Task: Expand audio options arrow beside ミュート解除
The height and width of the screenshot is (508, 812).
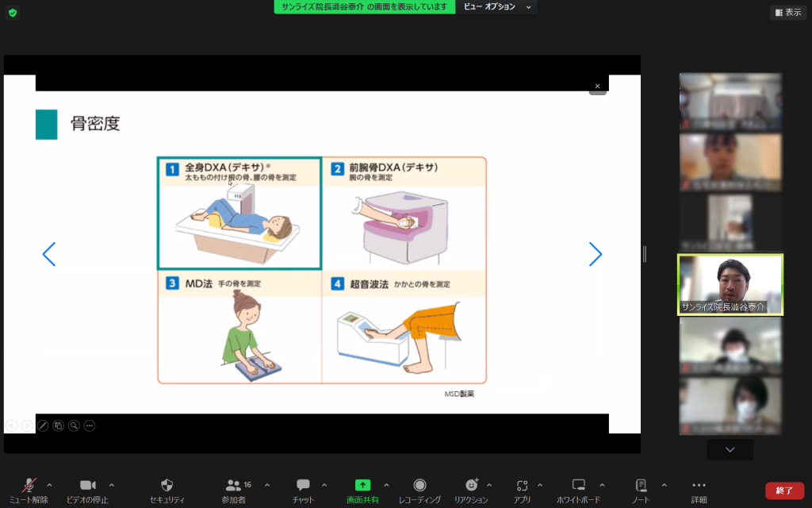Action: click(x=49, y=484)
